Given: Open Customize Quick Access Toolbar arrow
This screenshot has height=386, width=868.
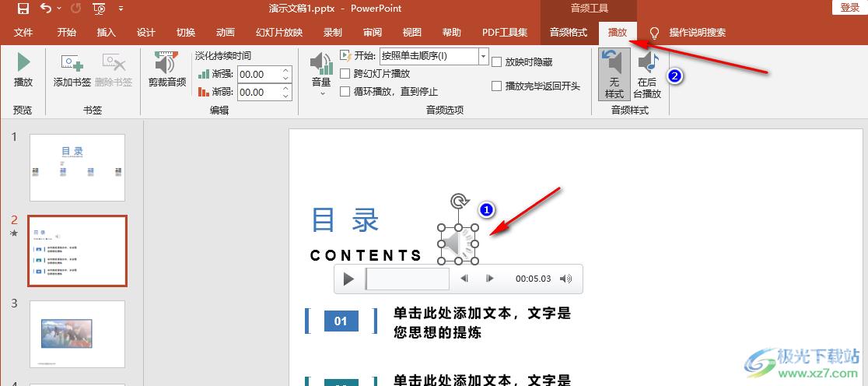Looking at the screenshot, I should point(121,9).
